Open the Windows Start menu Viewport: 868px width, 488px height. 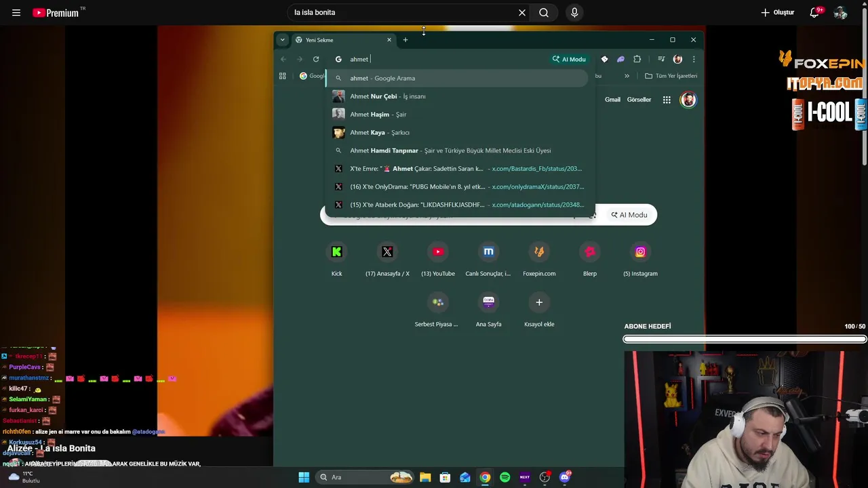(304, 477)
